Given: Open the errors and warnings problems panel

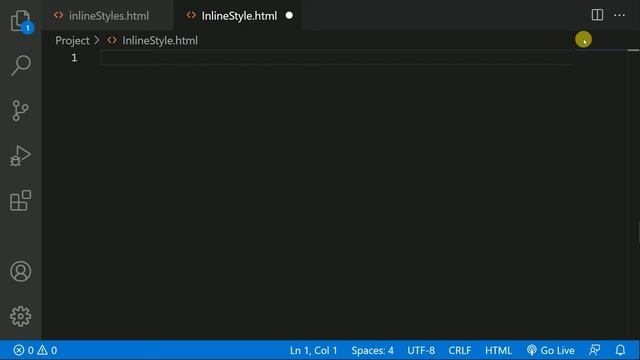Looking at the screenshot, I should (35, 350).
